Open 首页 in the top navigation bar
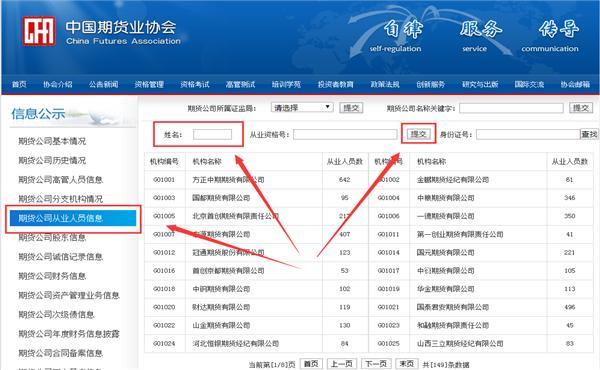The width and height of the screenshot is (600, 370). (x=19, y=84)
